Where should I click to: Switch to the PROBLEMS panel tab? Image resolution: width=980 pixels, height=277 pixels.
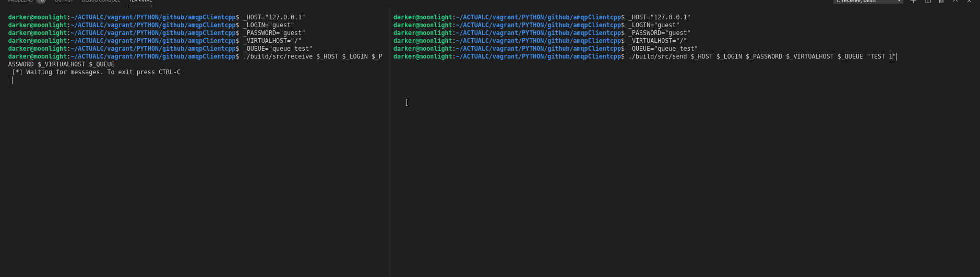point(20,1)
